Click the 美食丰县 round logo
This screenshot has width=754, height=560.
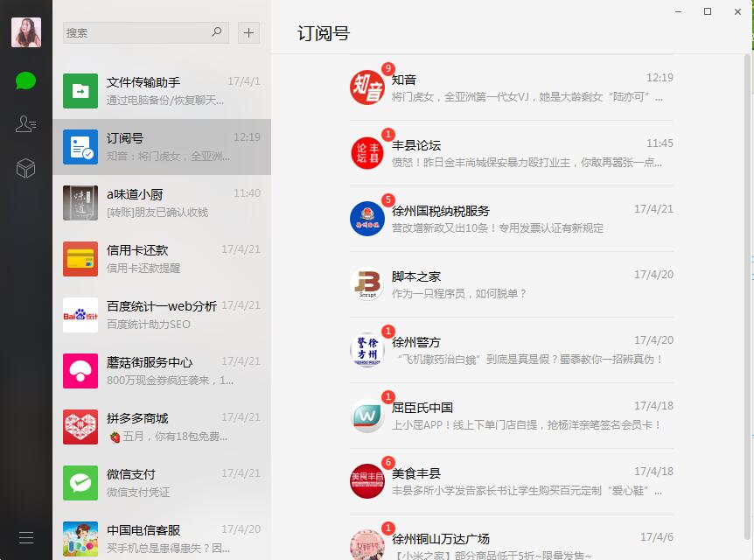point(367,481)
